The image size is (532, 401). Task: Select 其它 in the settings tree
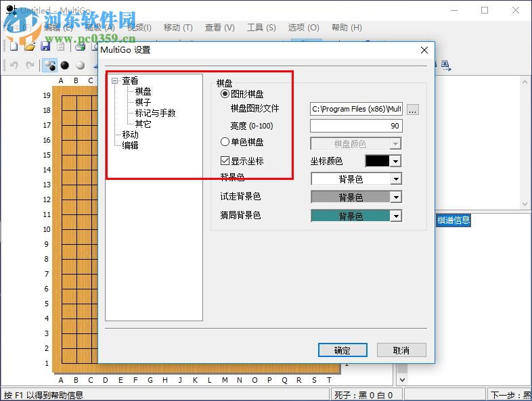[143, 124]
